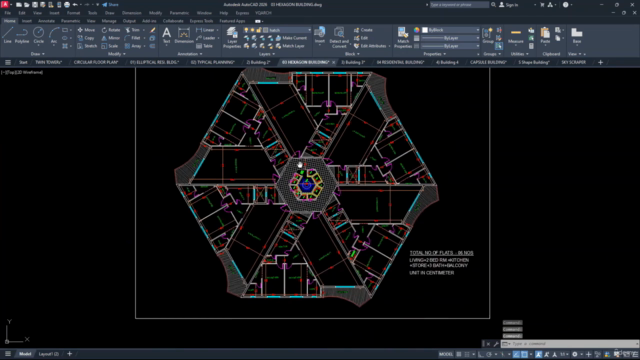Screen dimensions: 640x360
Task: Open the ByLayer linetype dropdown
Action: 451,46
